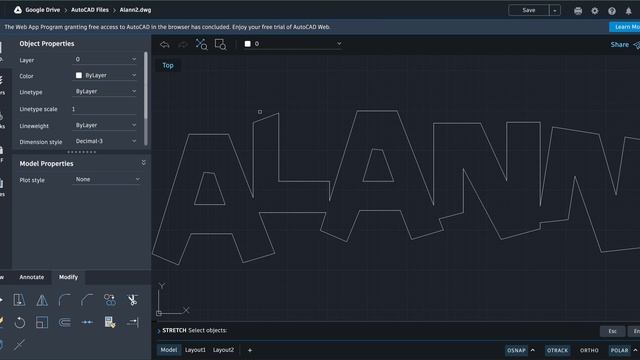The width and height of the screenshot is (640, 360).
Task: Click the Top view label
Action: (x=168, y=65)
